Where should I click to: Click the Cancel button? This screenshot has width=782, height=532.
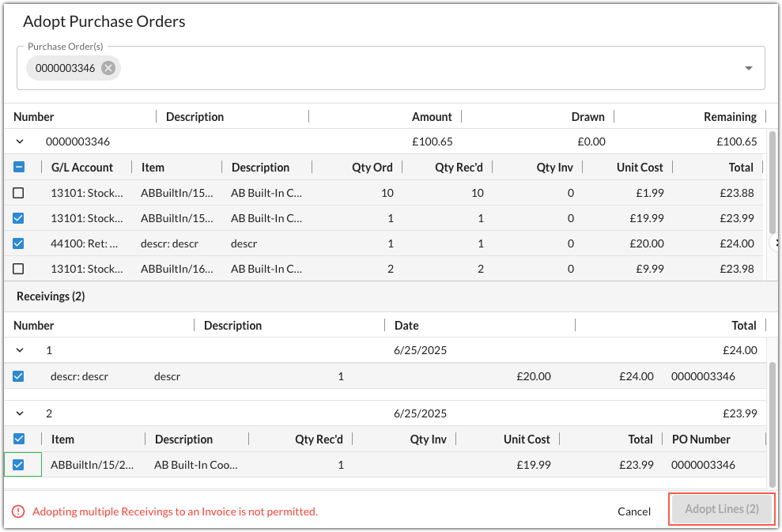[x=633, y=511]
